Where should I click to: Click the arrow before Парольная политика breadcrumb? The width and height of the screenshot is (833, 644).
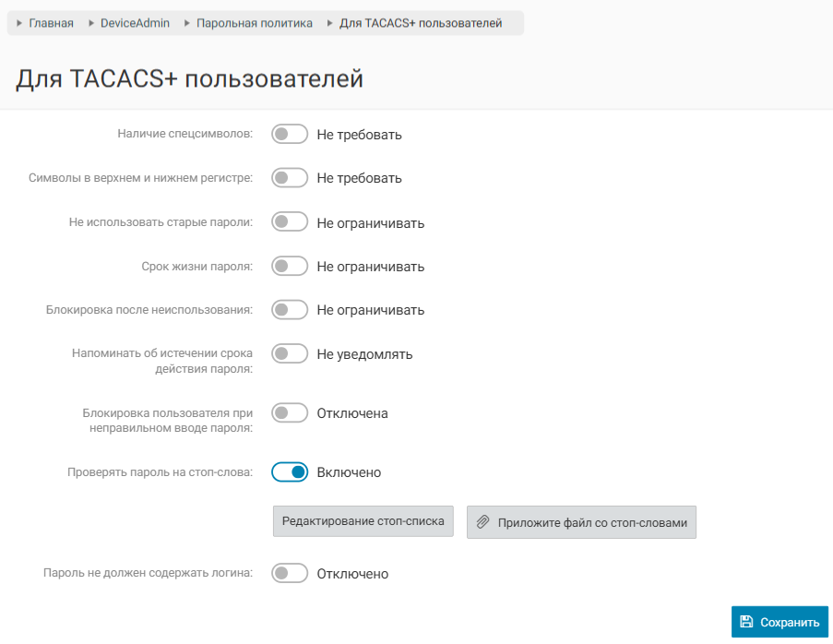click(x=187, y=23)
